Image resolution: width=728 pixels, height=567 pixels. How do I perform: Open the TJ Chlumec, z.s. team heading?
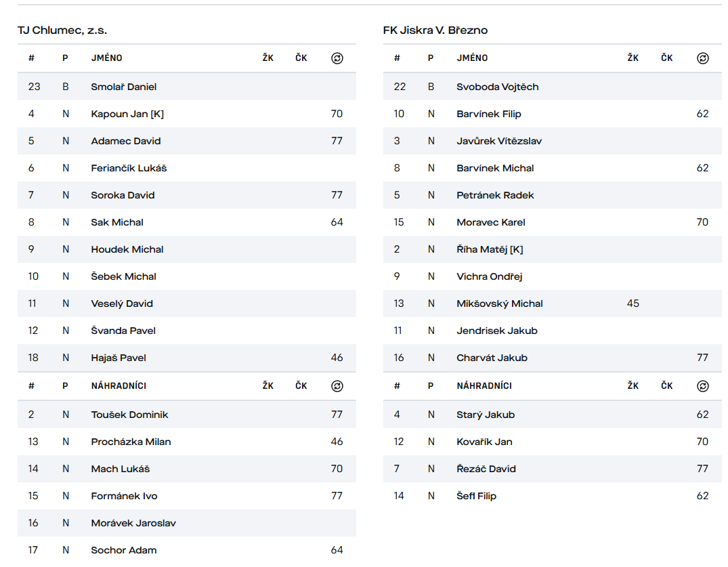point(62,30)
